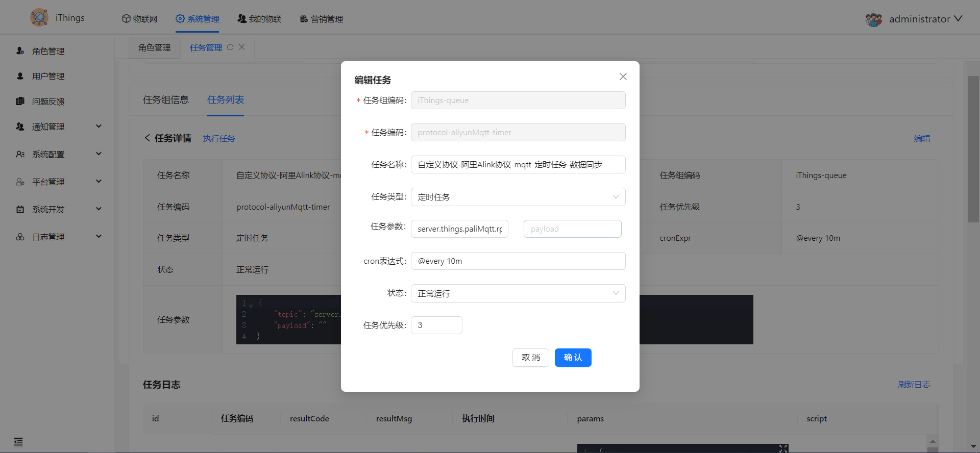Open the administrator user dropdown
980x453 pixels.
pyautogui.click(x=958, y=19)
